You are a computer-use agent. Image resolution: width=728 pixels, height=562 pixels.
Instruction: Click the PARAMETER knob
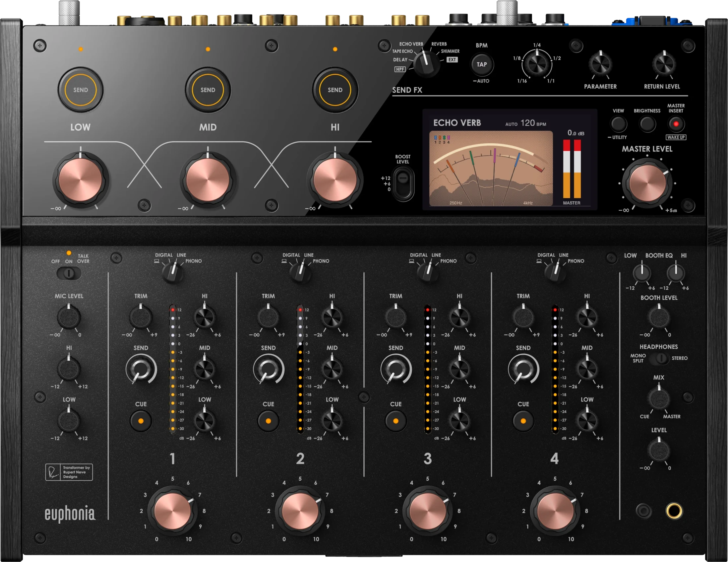600,64
